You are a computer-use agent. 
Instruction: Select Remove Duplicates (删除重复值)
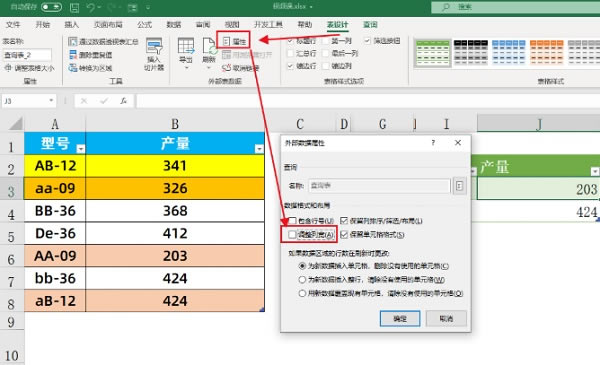point(91,55)
